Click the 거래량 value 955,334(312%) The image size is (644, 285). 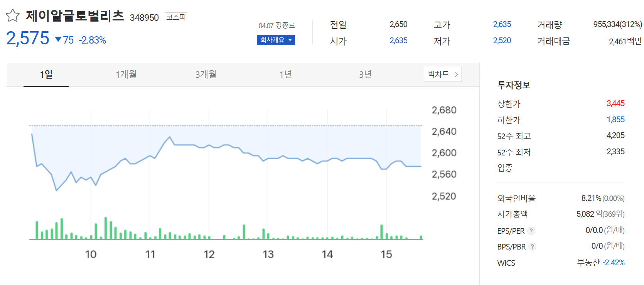point(618,24)
